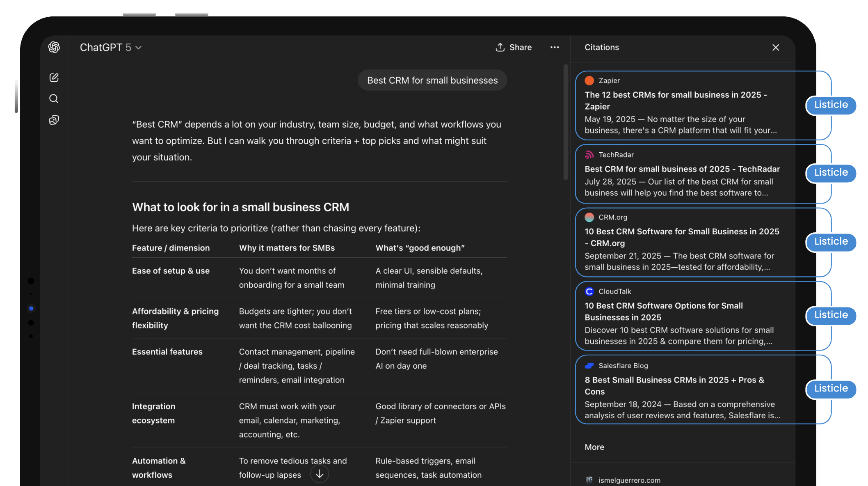
Task: Click the 'Best CRM for small businesses' user message
Action: coord(432,80)
